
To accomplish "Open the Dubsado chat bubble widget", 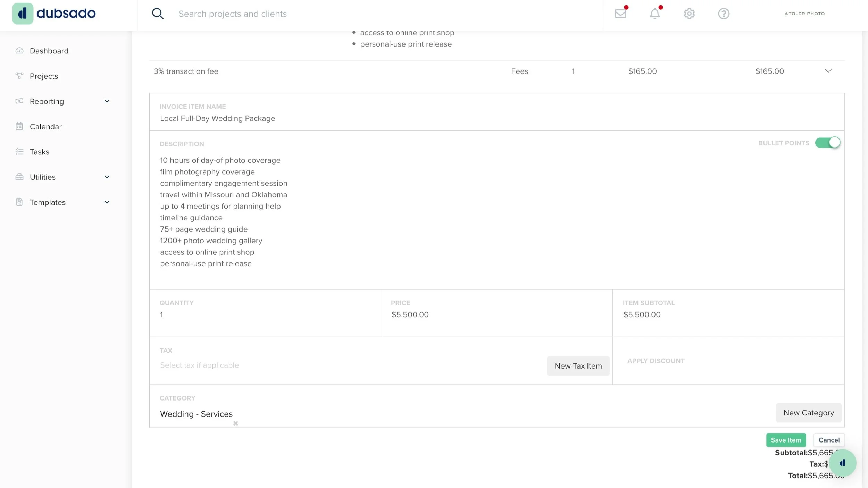I will point(842,463).
